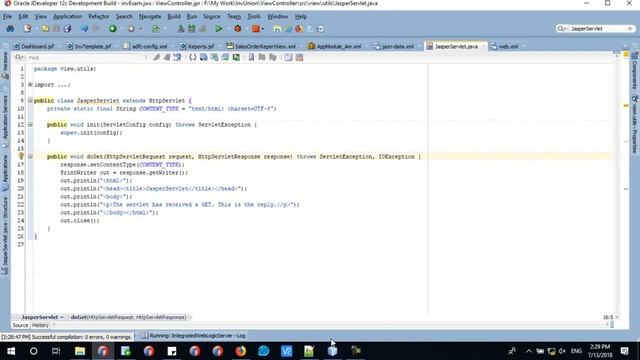Click the red Terminate stop icon
The height and width of the screenshot is (360, 640).
pyautogui.click(x=256, y=29)
